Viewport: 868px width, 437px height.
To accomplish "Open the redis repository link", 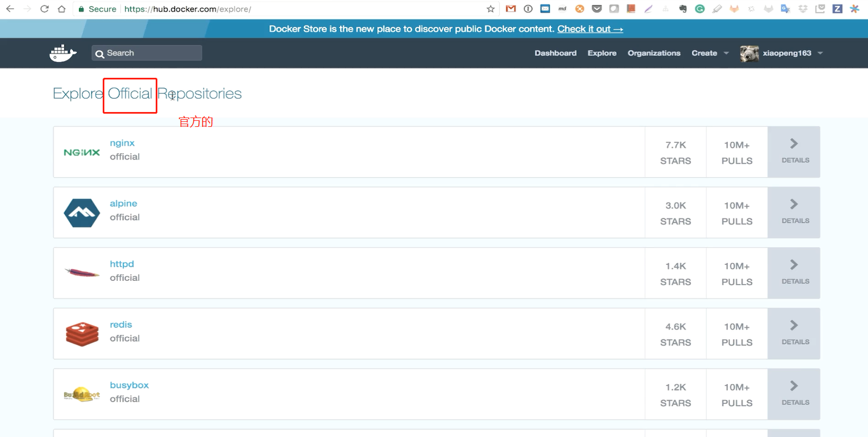I will (x=121, y=324).
